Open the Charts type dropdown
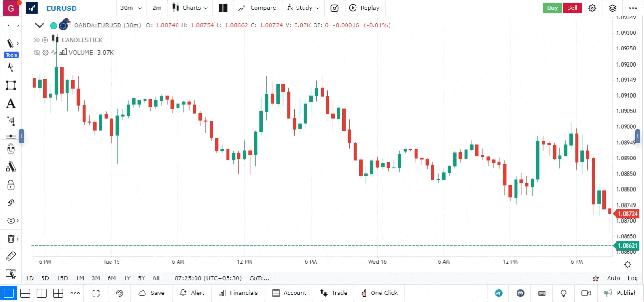 pyautogui.click(x=190, y=8)
